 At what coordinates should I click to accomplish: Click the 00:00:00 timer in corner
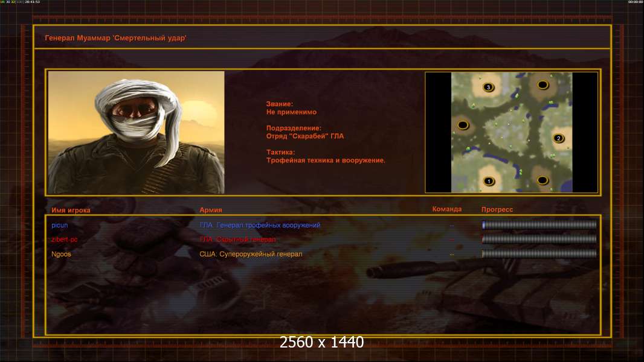pyautogui.click(x=636, y=2)
